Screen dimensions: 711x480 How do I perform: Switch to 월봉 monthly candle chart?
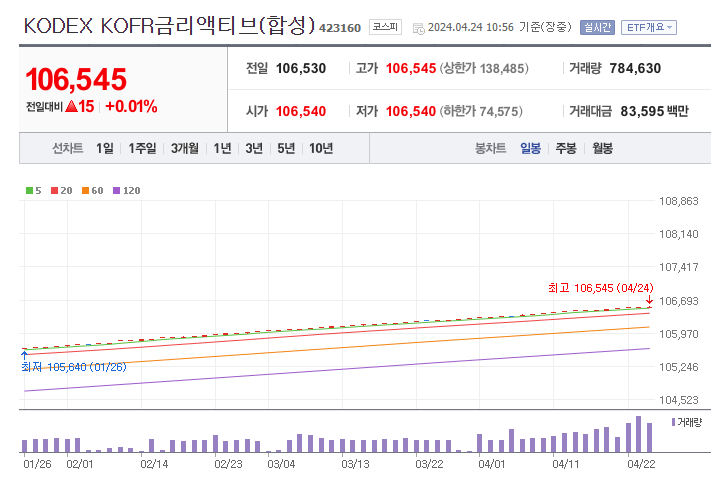click(x=603, y=148)
